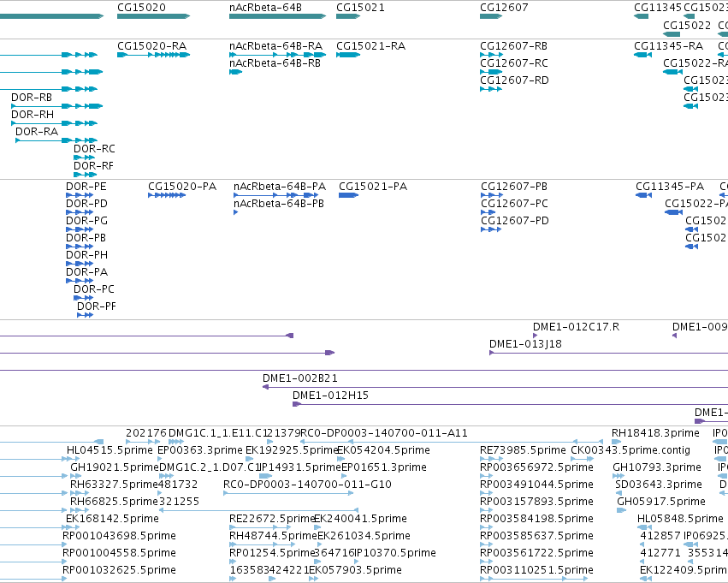This screenshot has height=583, width=728.
Task: Open protein DOR-PE
Action: [86, 187]
